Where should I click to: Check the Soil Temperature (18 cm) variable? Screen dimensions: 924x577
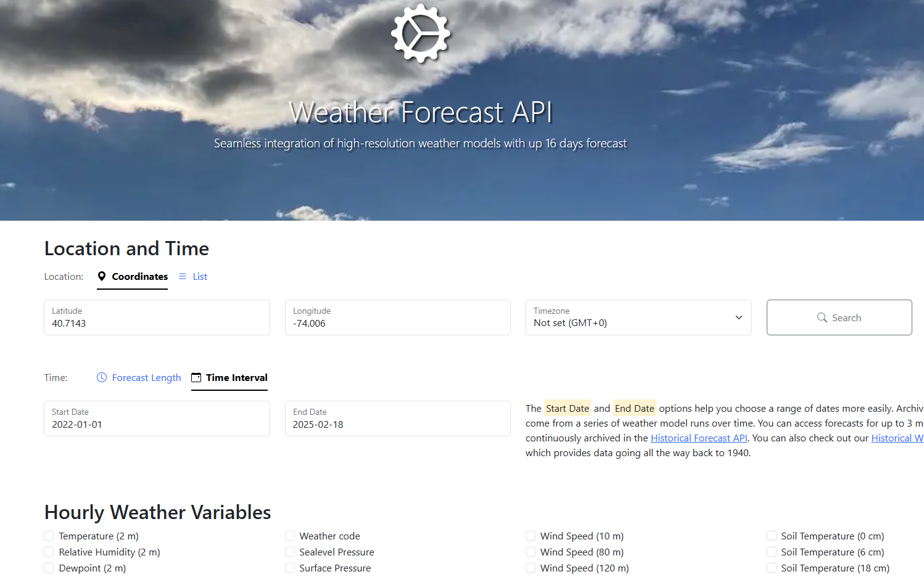pos(772,568)
